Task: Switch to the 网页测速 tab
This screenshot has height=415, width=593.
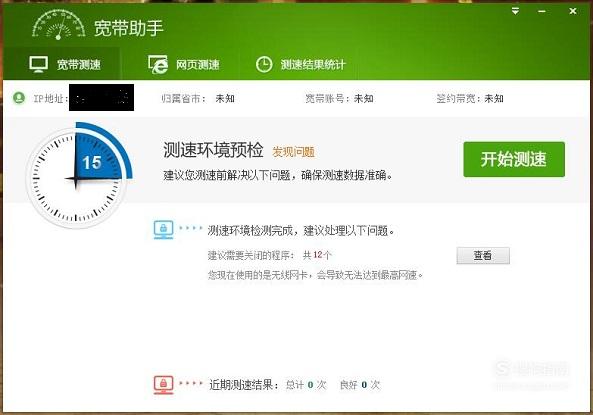Action: (184, 64)
